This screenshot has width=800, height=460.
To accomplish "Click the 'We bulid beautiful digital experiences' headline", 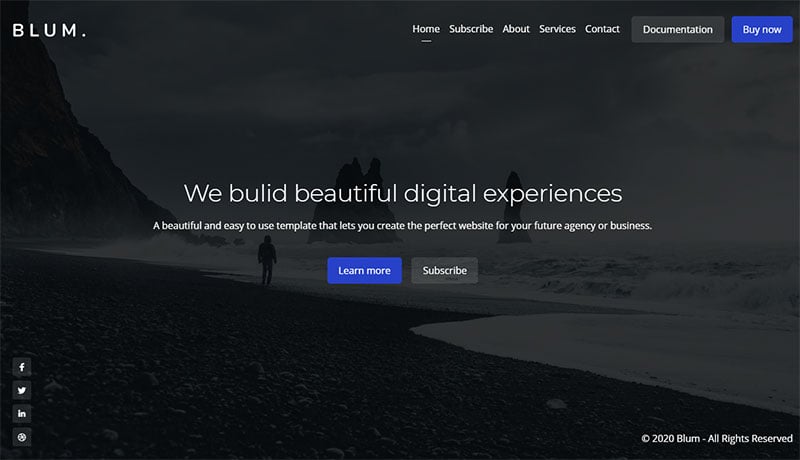I will 403,194.
